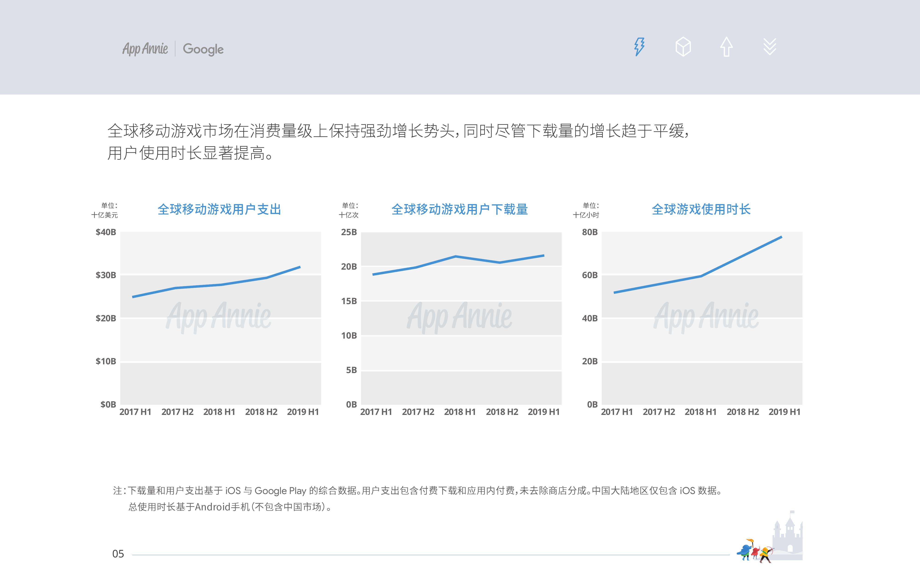
Task: Click the 全球游戏使用时长 chart title
Action: click(x=701, y=210)
